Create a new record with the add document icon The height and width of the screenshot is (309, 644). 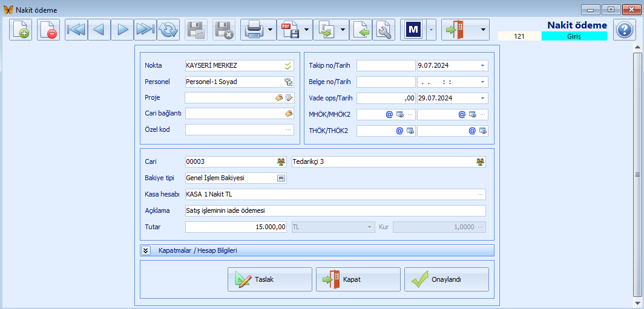pos(21,30)
